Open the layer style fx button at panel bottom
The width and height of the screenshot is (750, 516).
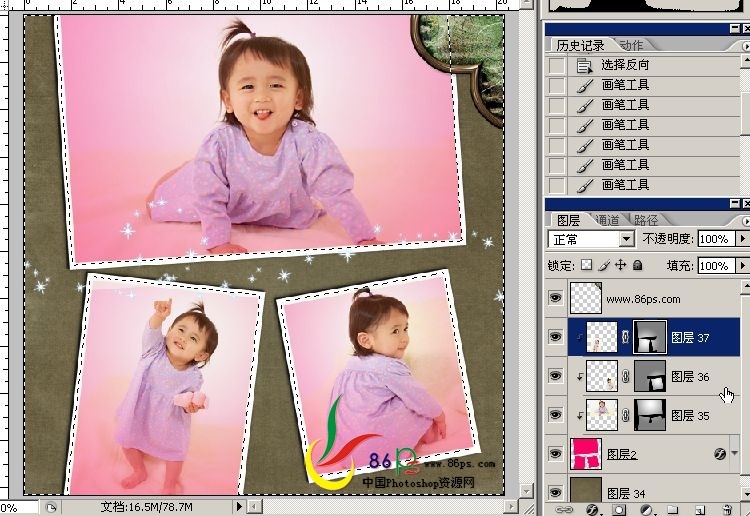tap(593, 510)
